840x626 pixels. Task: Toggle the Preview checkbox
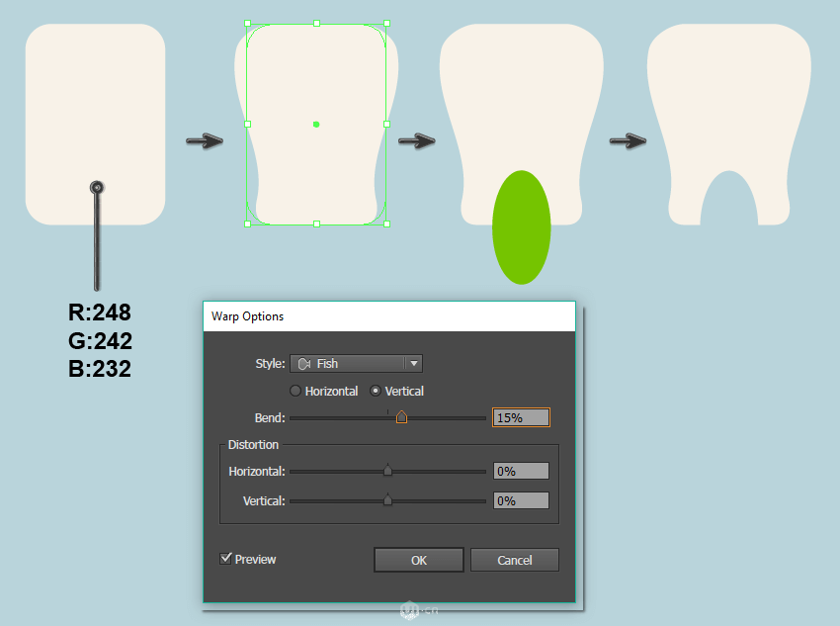[x=225, y=560]
